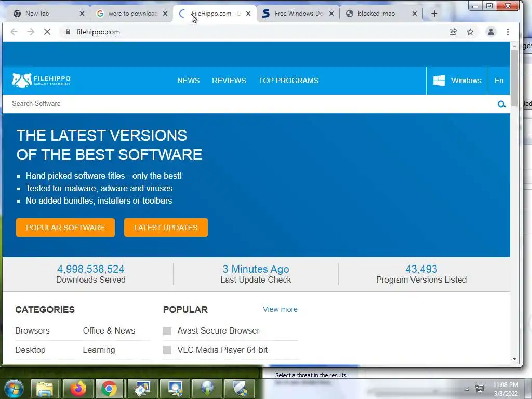
Task: Click the shield taskbar icon
Action: tap(241, 389)
